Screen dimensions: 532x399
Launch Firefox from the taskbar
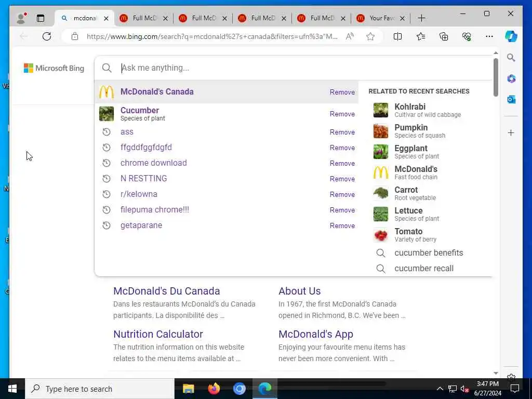pos(214,389)
